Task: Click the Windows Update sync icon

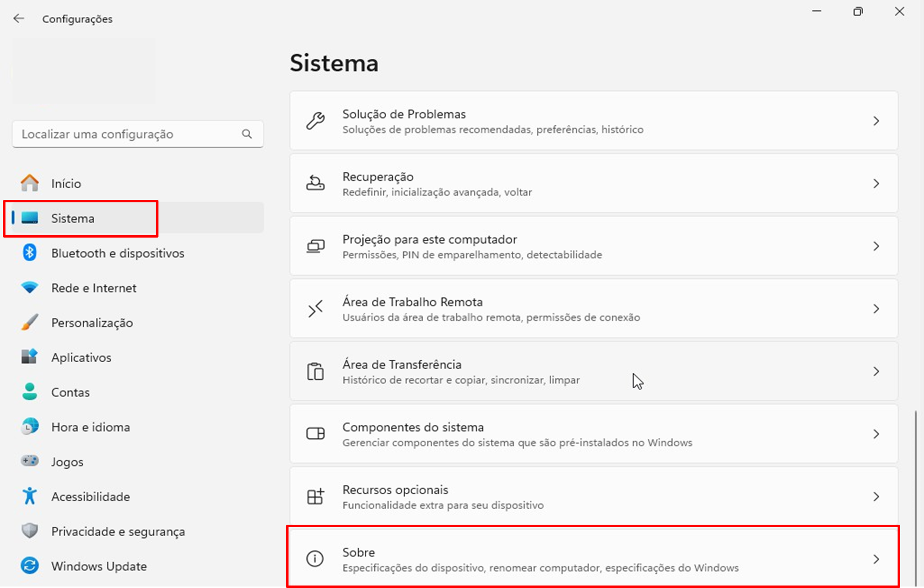Action: pyautogui.click(x=30, y=566)
